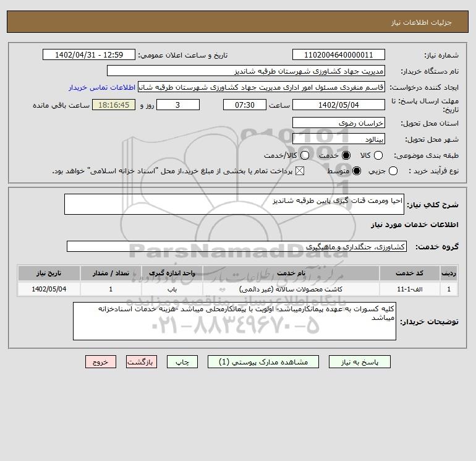This screenshot has height=461, width=476.
Task: Click the شرح کلی نیاز text area
Action: (234, 204)
